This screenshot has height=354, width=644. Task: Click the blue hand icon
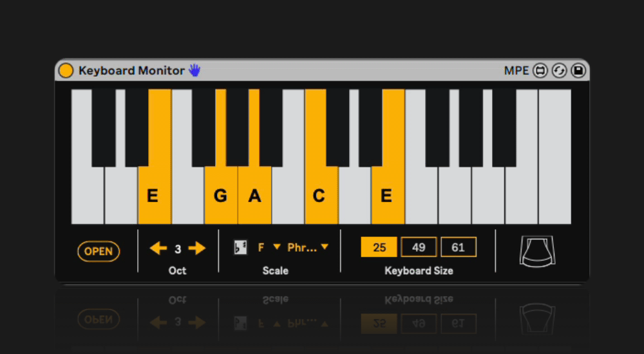click(x=194, y=70)
